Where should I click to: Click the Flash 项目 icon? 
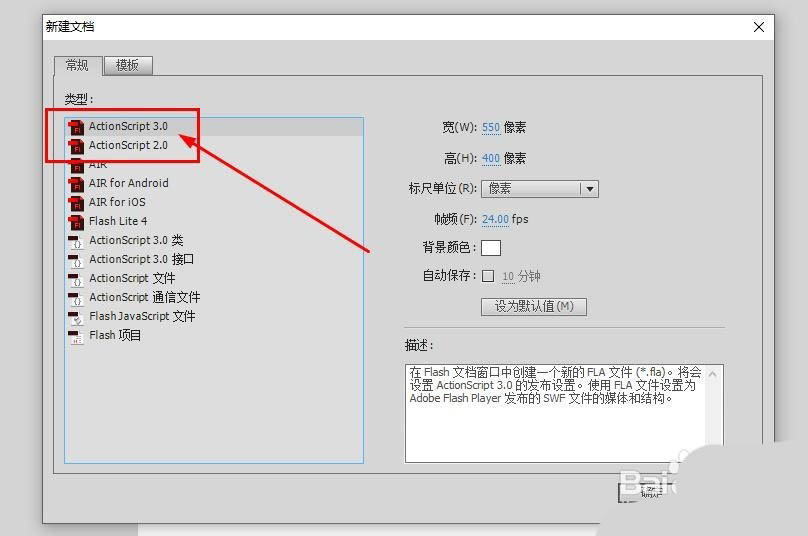click(76, 337)
